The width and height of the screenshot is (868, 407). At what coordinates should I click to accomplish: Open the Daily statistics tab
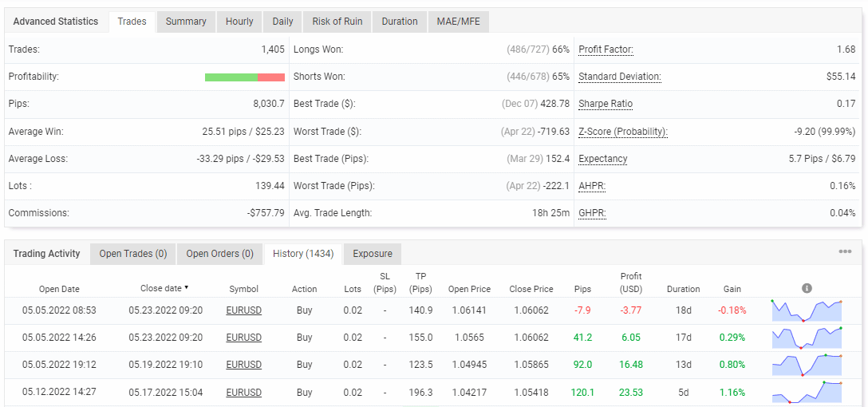tap(282, 22)
